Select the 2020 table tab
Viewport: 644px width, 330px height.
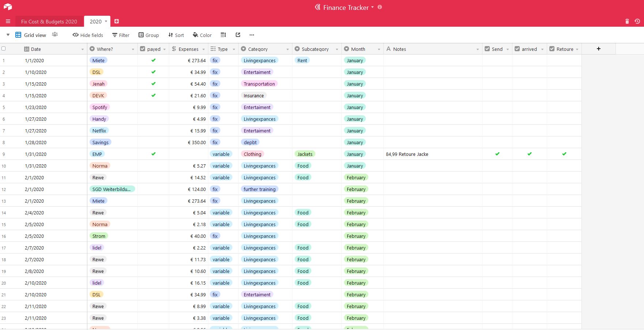tap(96, 22)
